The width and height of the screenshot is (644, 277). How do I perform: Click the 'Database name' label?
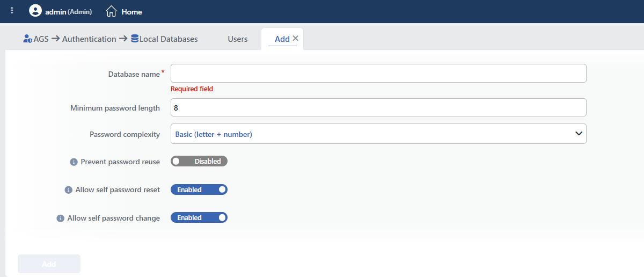click(134, 74)
